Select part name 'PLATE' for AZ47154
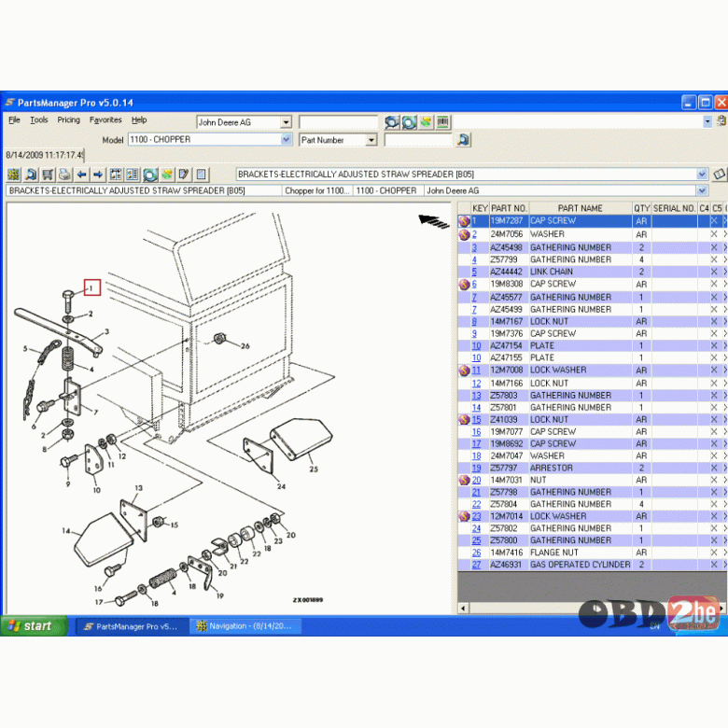The height and width of the screenshot is (728, 728). coord(581,346)
